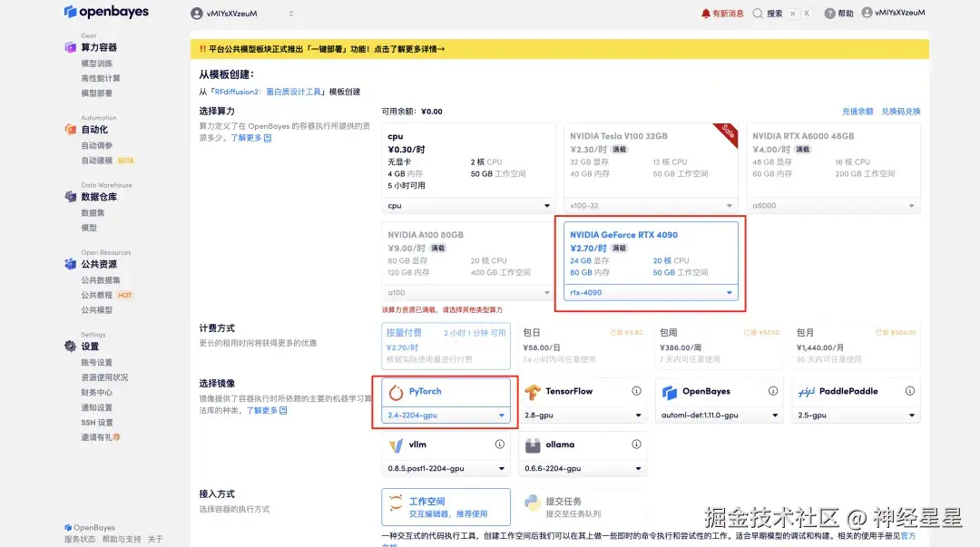Screen dimensions: 980x547
Task: Go to 模型训练 in sidebar
Action: pyautogui.click(x=97, y=63)
